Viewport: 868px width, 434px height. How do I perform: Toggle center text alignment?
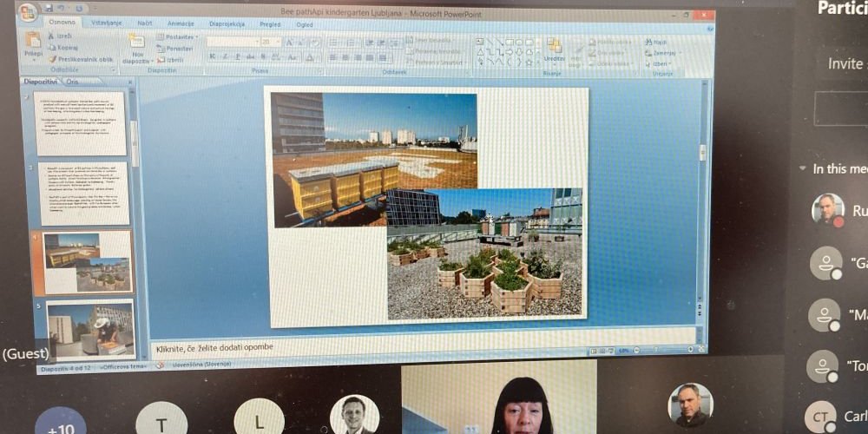tap(345, 57)
